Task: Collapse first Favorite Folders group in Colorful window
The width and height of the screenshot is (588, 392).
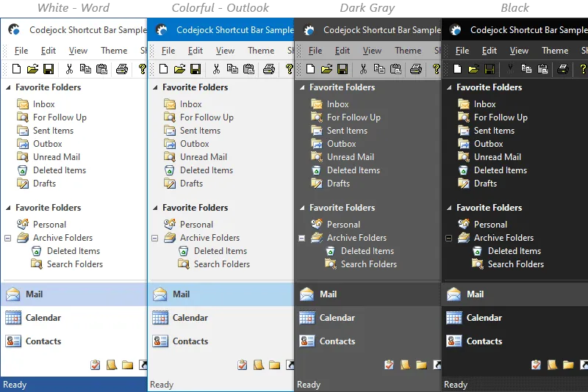Action: pyautogui.click(x=155, y=87)
